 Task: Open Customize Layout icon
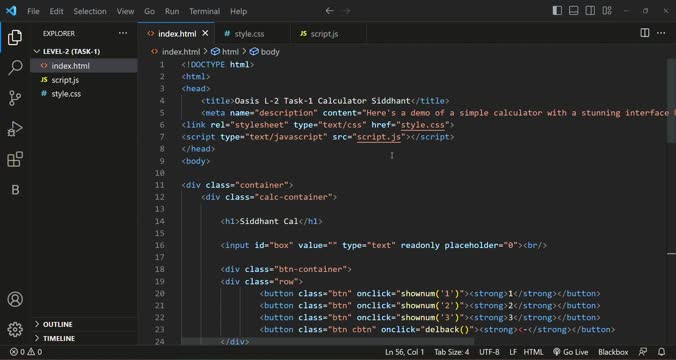click(x=607, y=11)
